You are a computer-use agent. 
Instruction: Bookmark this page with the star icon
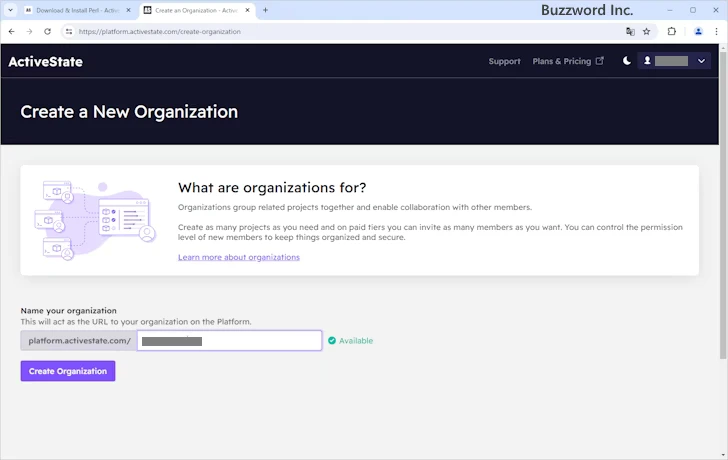[x=646, y=32]
